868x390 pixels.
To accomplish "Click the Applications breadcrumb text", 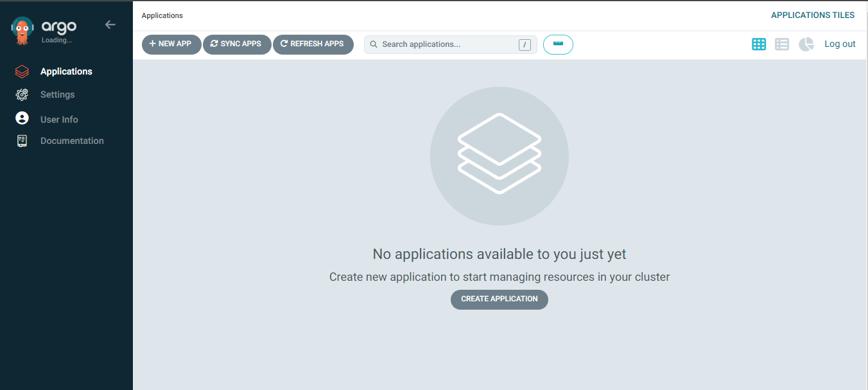I will coord(162,15).
